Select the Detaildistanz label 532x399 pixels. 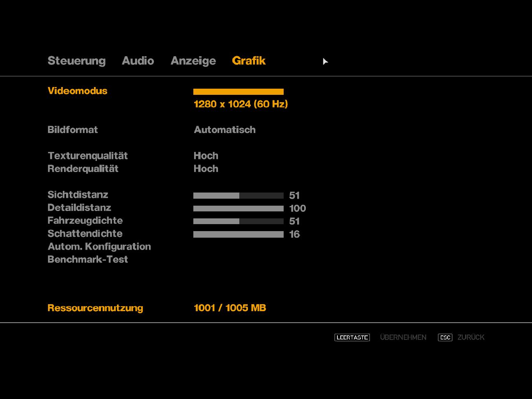80,208
